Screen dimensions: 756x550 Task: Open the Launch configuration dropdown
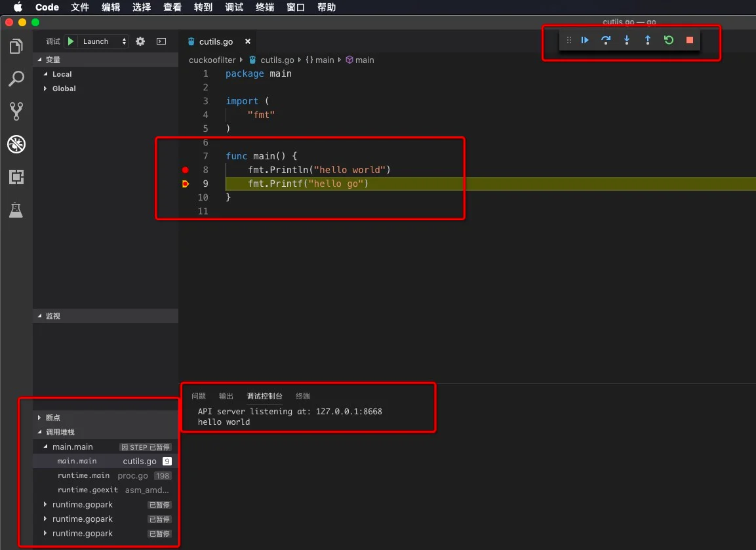[x=104, y=41]
